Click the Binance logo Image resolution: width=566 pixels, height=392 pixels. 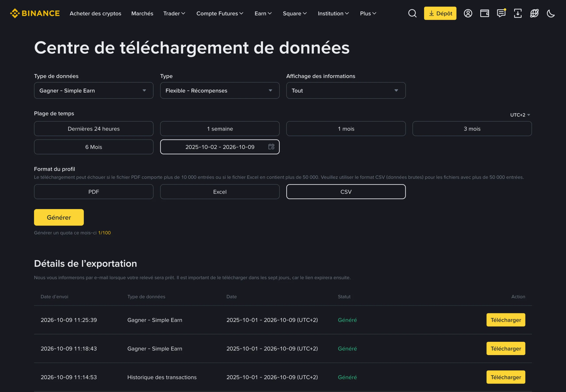tap(35, 13)
